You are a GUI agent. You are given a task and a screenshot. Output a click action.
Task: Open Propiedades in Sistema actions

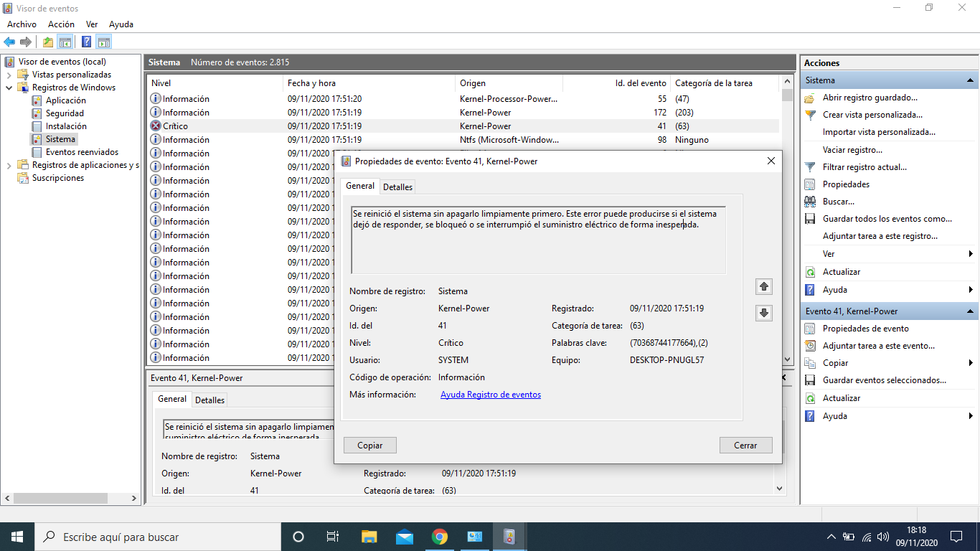pos(846,184)
